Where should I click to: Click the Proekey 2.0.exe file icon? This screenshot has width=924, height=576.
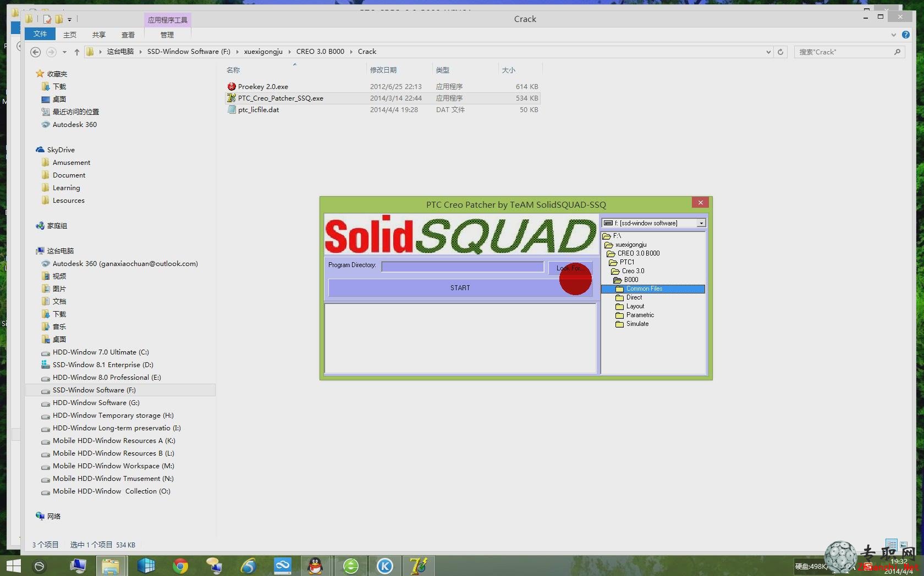(x=232, y=86)
